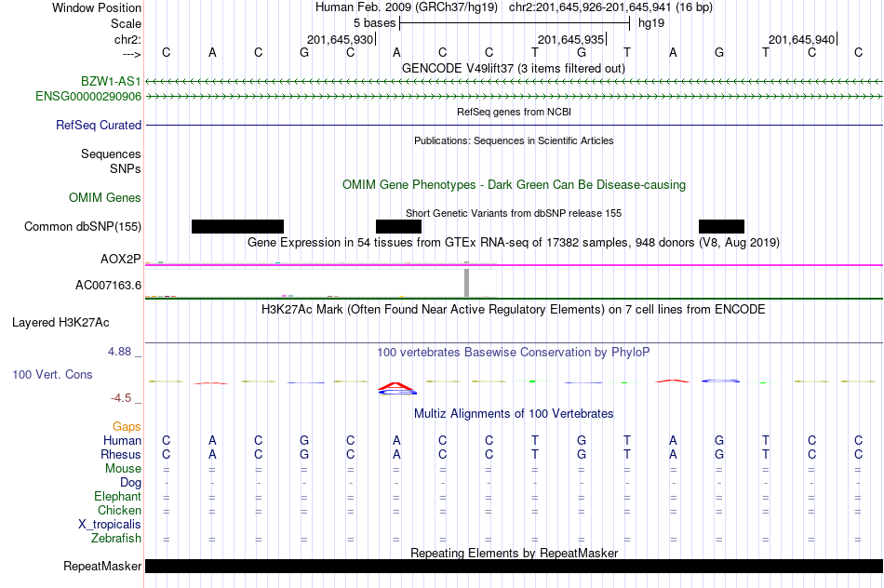Click the Publications Sequences track title
884x588 pixels.
tap(514, 140)
